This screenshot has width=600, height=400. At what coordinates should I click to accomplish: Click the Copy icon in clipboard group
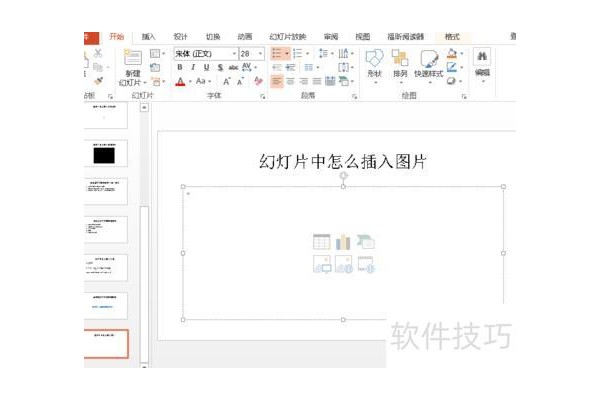(98, 67)
